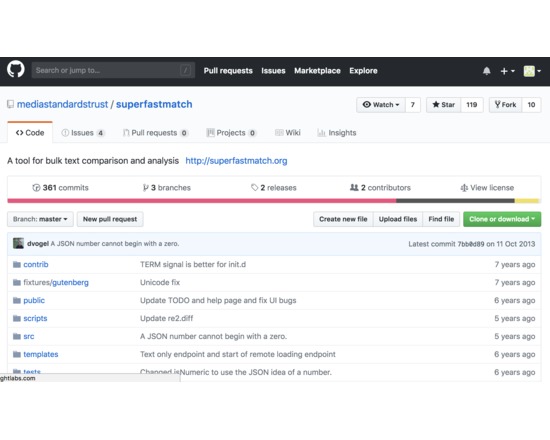550x440 pixels.
Task: Switch to the Projects tab
Action: (231, 133)
